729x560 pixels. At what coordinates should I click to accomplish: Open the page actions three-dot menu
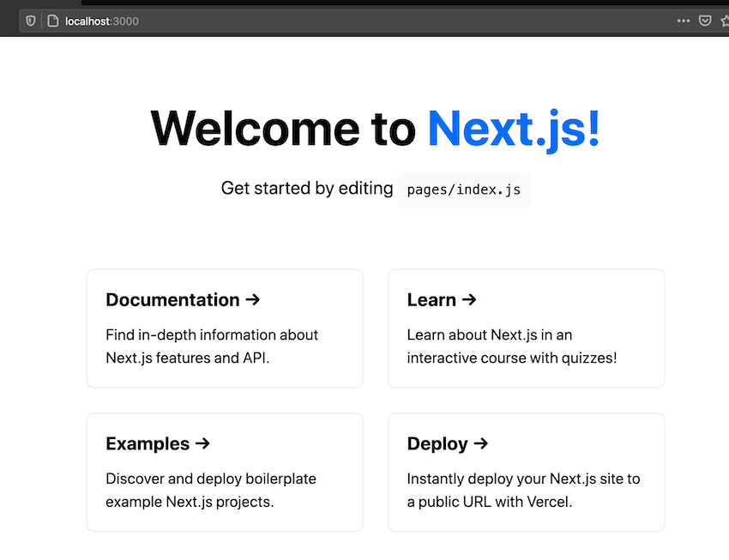[683, 21]
